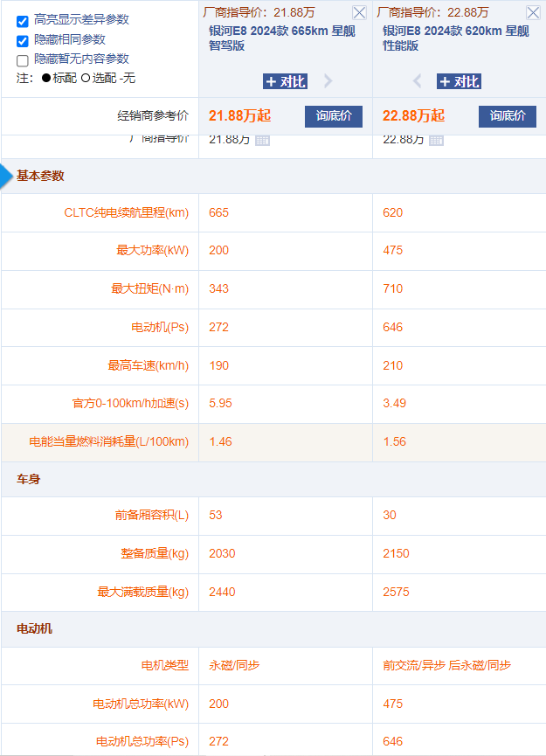
Task: Click the 1.46 consumption value
Action: pyautogui.click(x=221, y=441)
